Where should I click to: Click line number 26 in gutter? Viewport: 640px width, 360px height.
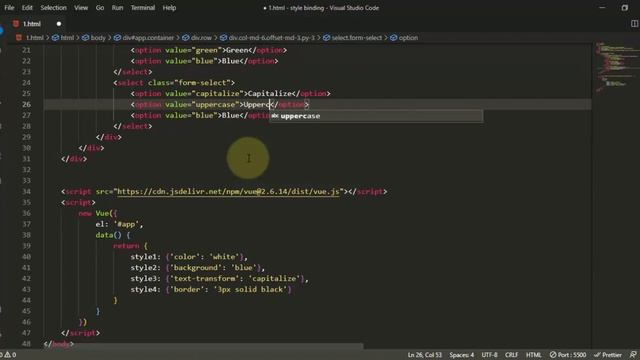tap(26, 104)
